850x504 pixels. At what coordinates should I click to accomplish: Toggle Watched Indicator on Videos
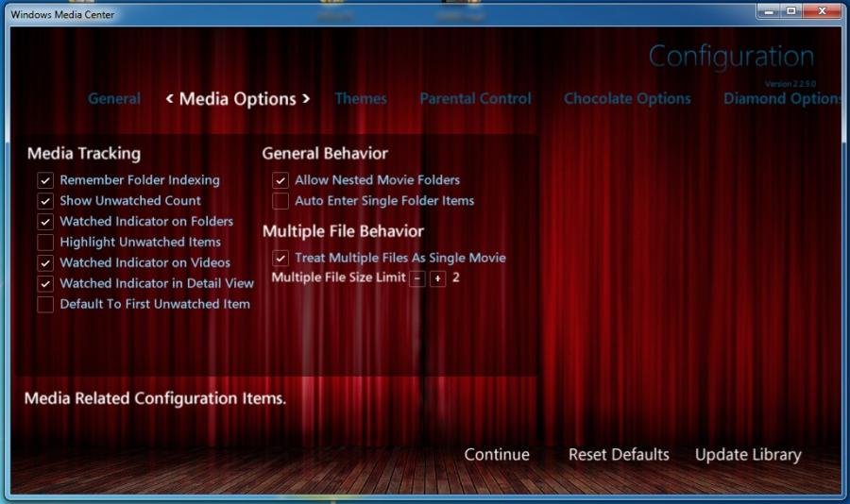[x=45, y=262]
